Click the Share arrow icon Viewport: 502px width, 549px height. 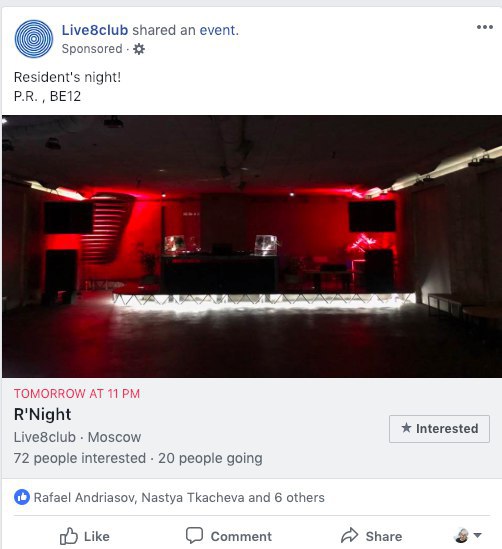(x=350, y=536)
